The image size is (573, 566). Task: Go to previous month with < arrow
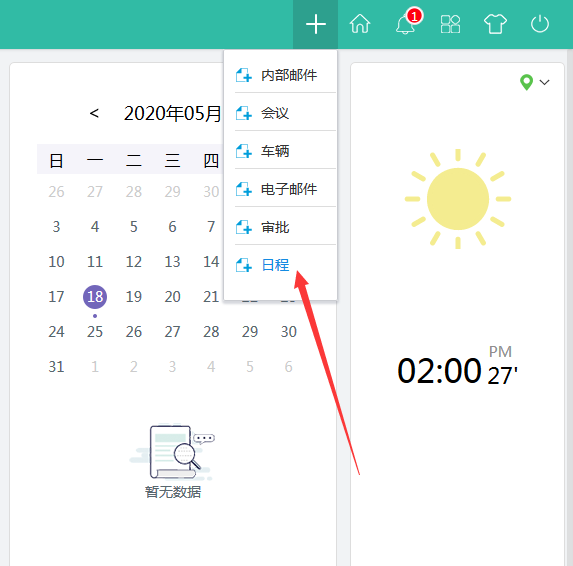click(x=94, y=113)
